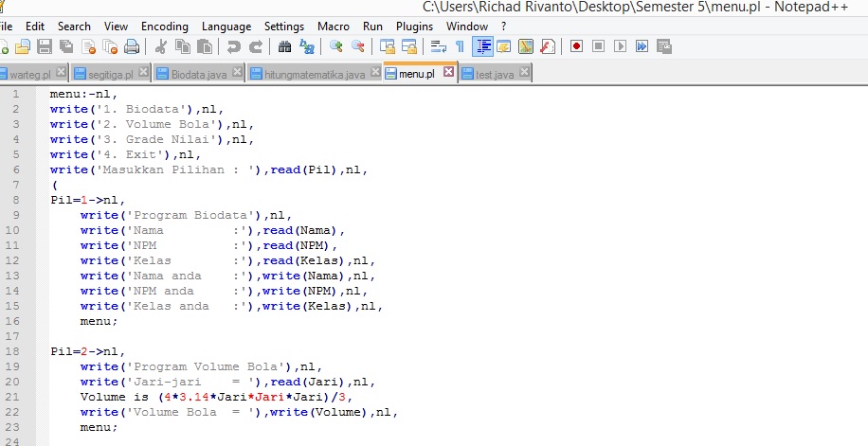This screenshot has height=446, width=868.
Task: Click the Paste toolbar icon
Action: (x=205, y=46)
